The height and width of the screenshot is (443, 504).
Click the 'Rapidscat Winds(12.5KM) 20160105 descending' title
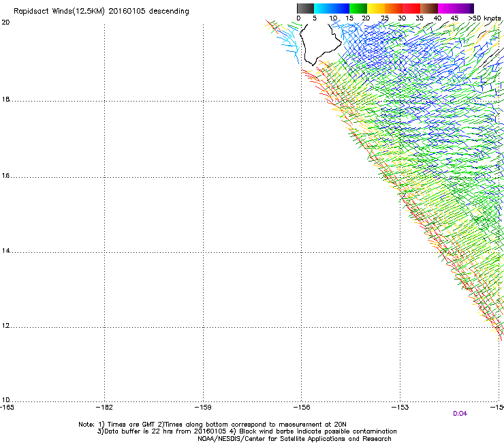(x=101, y=12)
